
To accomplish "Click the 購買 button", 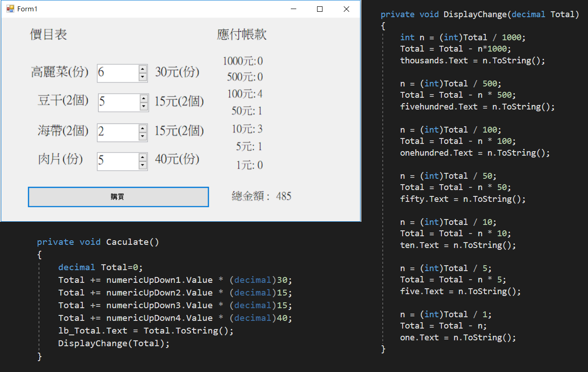I will 118,197.
